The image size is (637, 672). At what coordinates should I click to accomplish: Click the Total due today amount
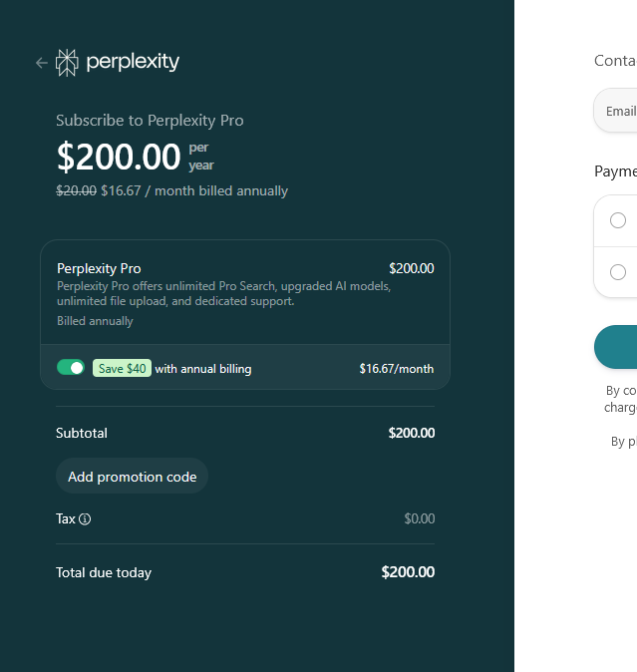[408, 572]
